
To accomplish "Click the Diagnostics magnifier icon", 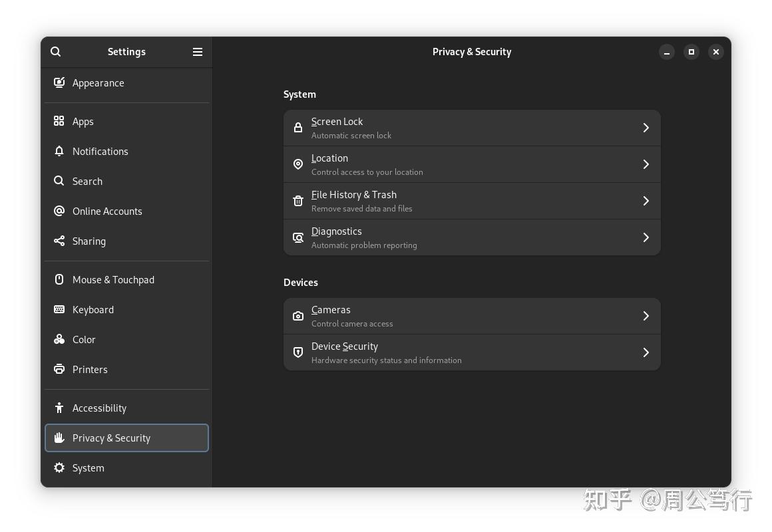I will click(x=298, y=237).
